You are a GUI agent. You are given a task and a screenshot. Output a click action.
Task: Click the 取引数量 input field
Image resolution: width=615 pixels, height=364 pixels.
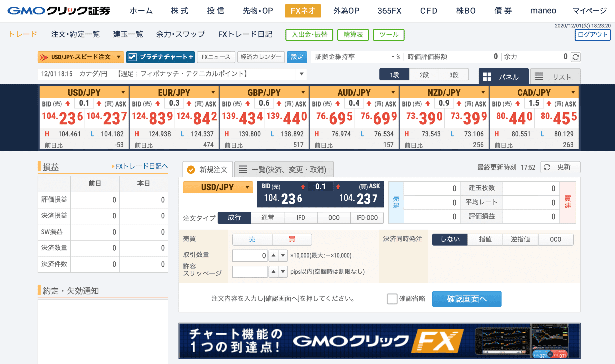[x=250, y=255]
